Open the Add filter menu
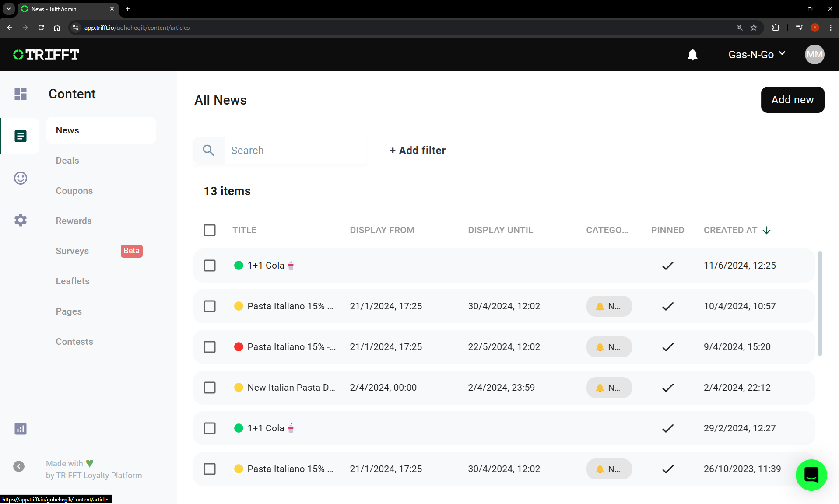Viewport: 839px width, 504px height. [x=418, y=150]
